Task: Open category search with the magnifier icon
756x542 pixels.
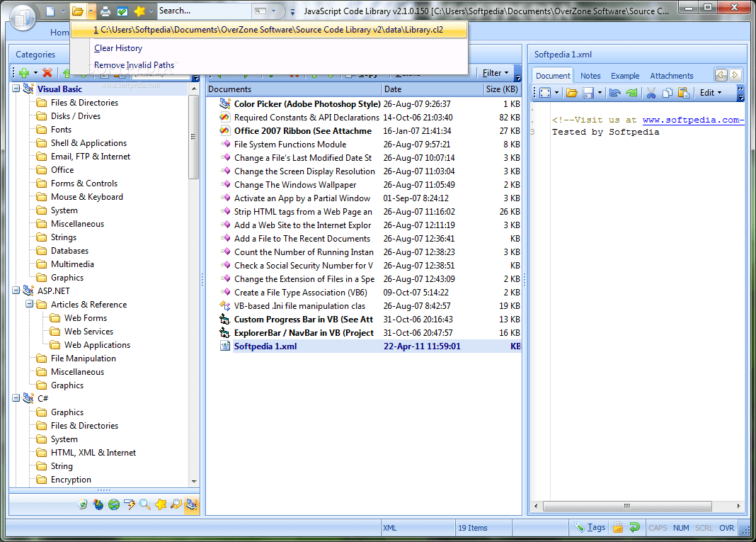Action: pos(145,504)
